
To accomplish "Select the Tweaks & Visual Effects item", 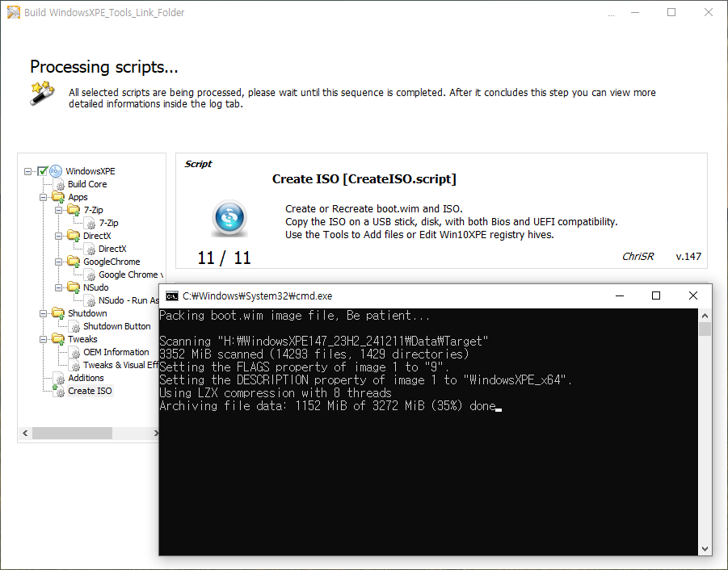I will 120,366.
